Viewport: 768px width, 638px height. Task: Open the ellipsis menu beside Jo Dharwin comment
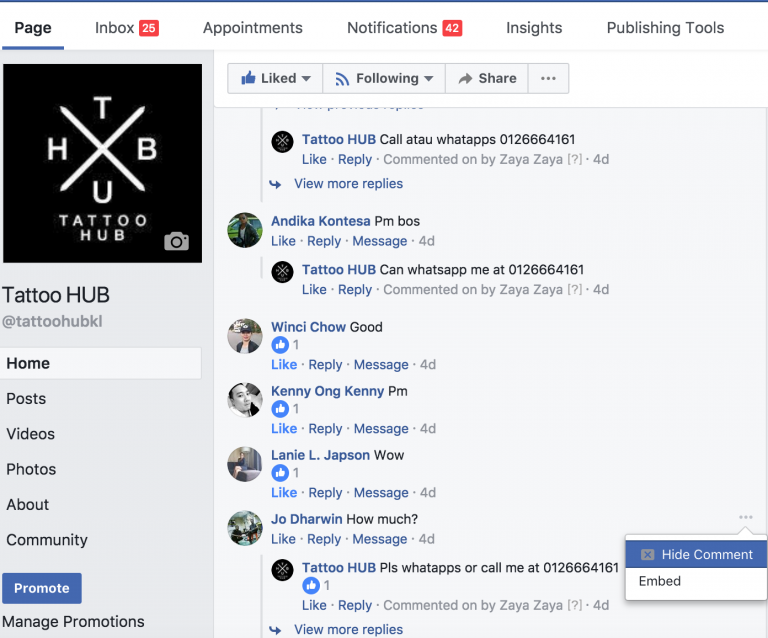click(x=745, y=517)
